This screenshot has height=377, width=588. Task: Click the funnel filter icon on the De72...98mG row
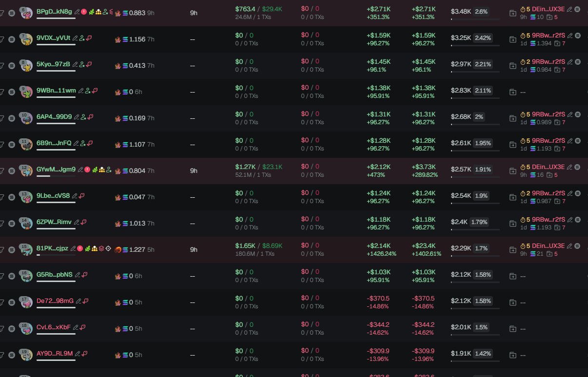1,302
